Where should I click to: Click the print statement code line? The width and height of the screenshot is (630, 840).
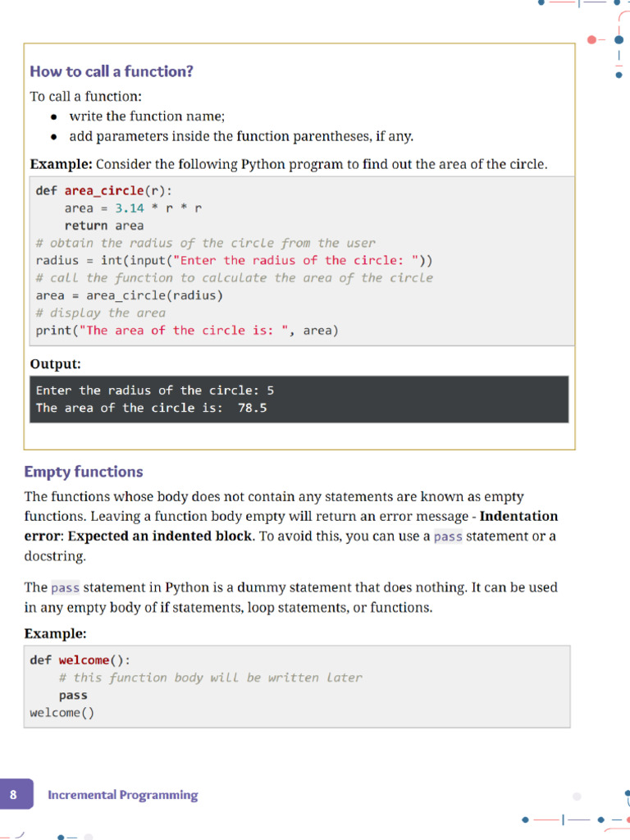tap(187, 331)
